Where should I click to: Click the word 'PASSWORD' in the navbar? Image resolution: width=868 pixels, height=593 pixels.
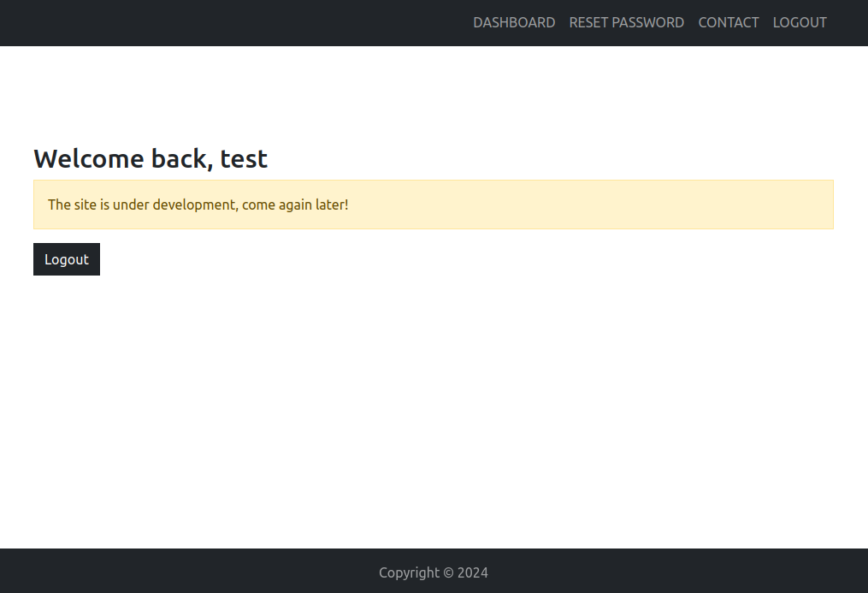pyautogui.click(x=647, y=23)
